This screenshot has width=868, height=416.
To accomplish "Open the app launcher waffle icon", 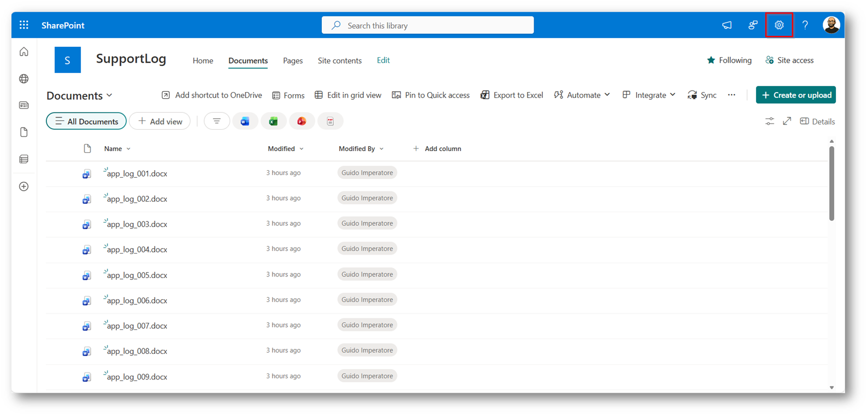I will [24, 25].
